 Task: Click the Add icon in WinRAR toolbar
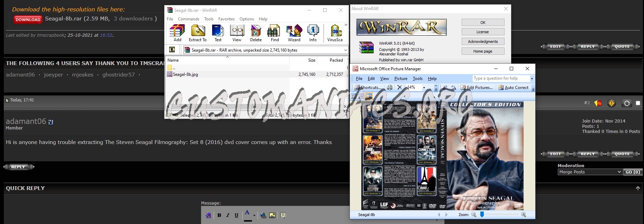click(x=177, y=33)
